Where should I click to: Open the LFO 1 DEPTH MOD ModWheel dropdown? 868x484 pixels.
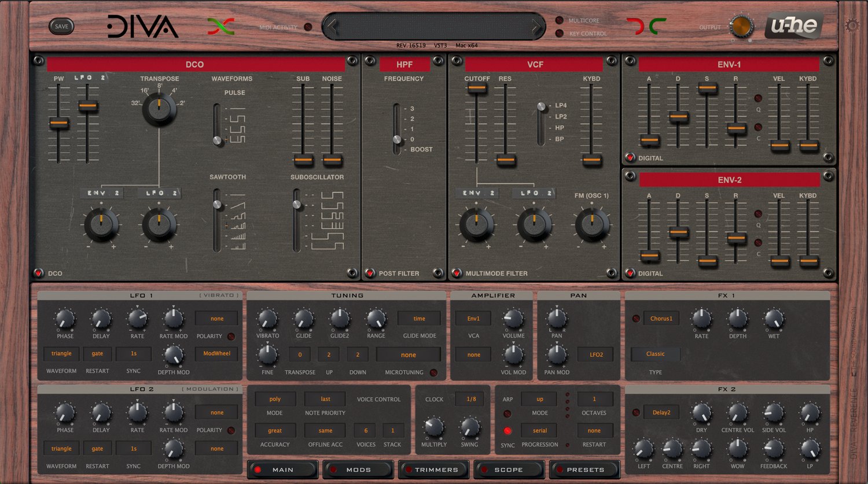tap(217, 353)
